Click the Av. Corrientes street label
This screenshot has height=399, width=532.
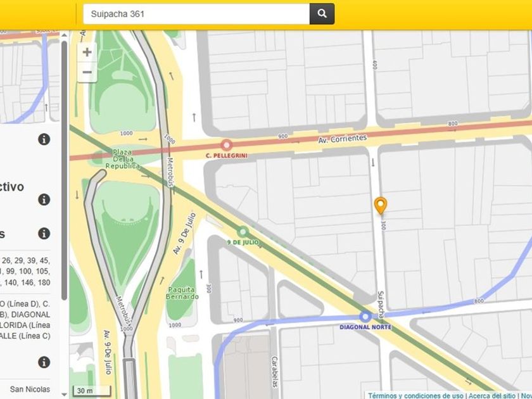343,139
